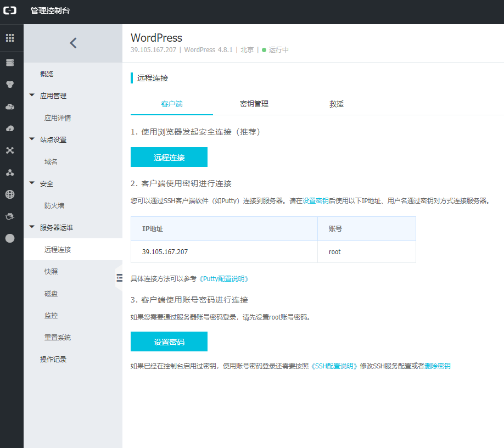Click the back chevron arrow

(x=73, y=43)
